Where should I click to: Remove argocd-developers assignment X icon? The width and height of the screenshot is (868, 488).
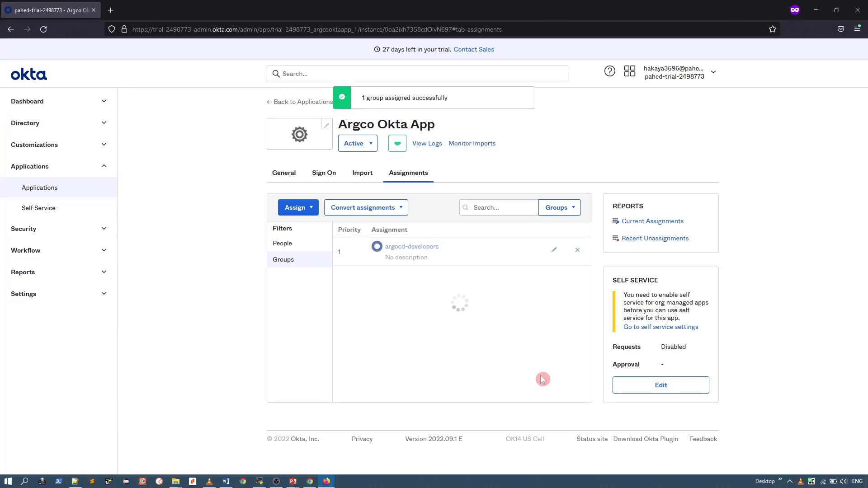(577, 250)
